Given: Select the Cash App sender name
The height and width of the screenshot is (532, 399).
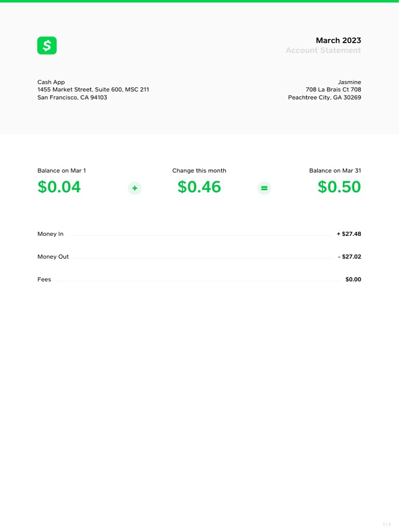Looking at the screenshot, I should (x=51, y=82).
